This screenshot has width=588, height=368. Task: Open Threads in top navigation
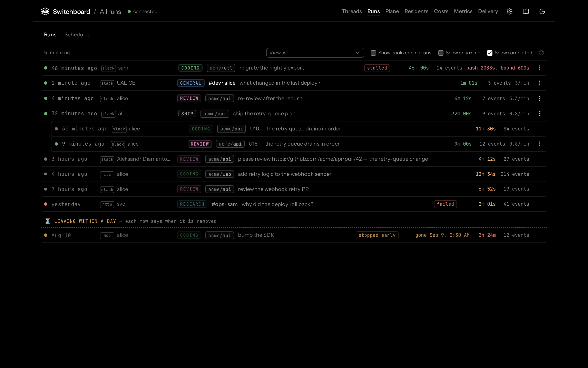tap(352, 11)
